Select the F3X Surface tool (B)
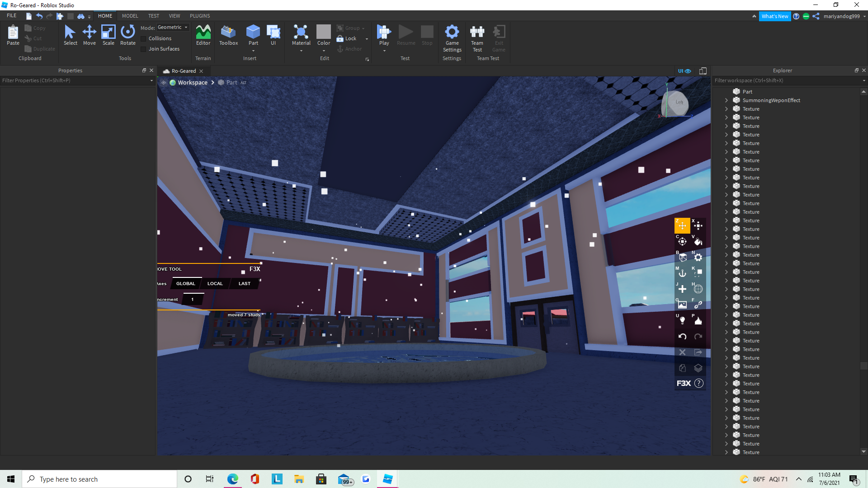 [x=682, y=257]
